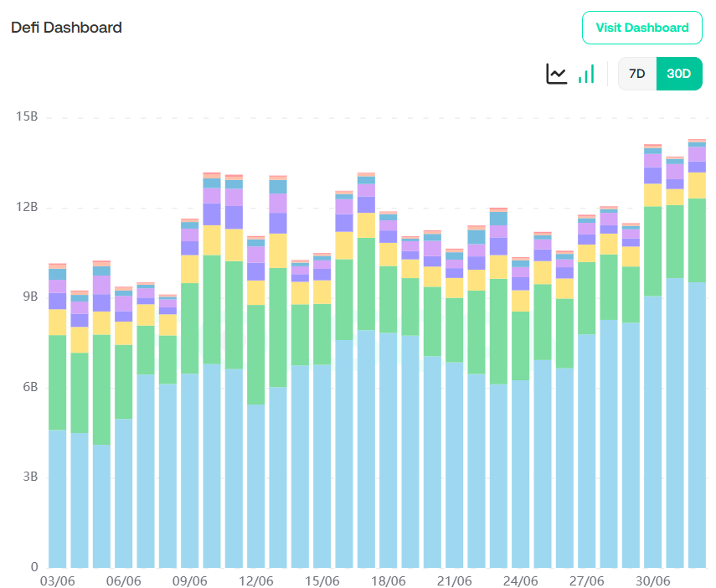716x588 pixels.
Task: Click the yellow segment of 09/06 bar
Action: [190, 269]
